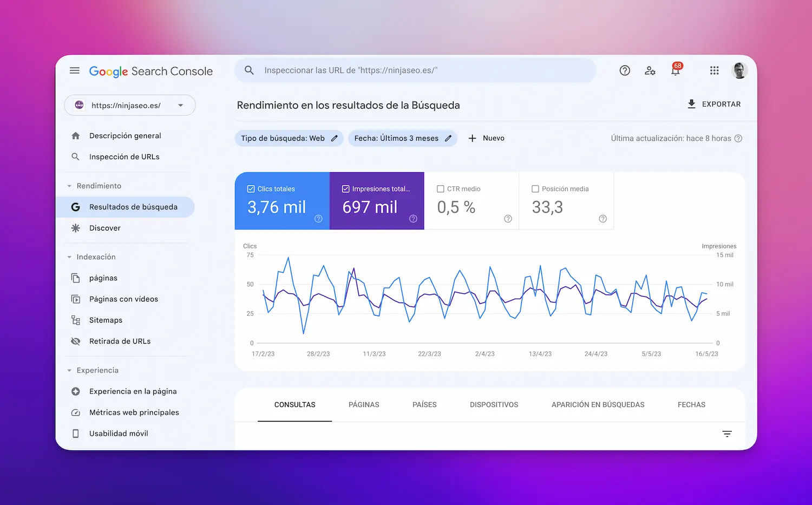The width and height of the screenshot is (812, 505).
Task: Enable the Posición media metric checkbox
Action: click(535, 188)
